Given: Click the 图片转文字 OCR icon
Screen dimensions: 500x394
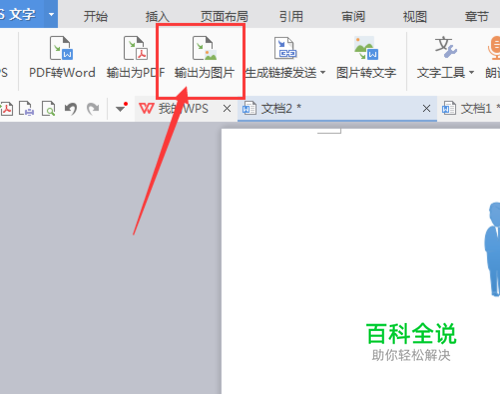Looking at the screenshot, I should [x=366, y=48].
